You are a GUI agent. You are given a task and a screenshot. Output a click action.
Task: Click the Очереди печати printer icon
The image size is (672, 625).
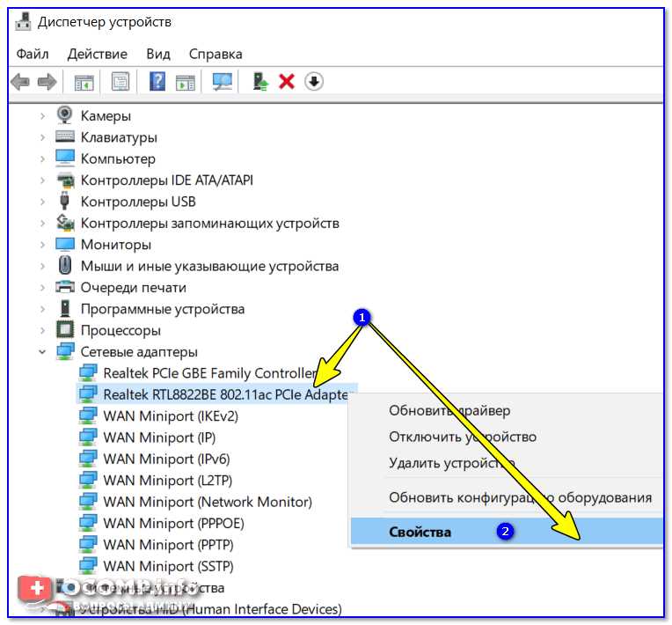[x=65, y=287]
